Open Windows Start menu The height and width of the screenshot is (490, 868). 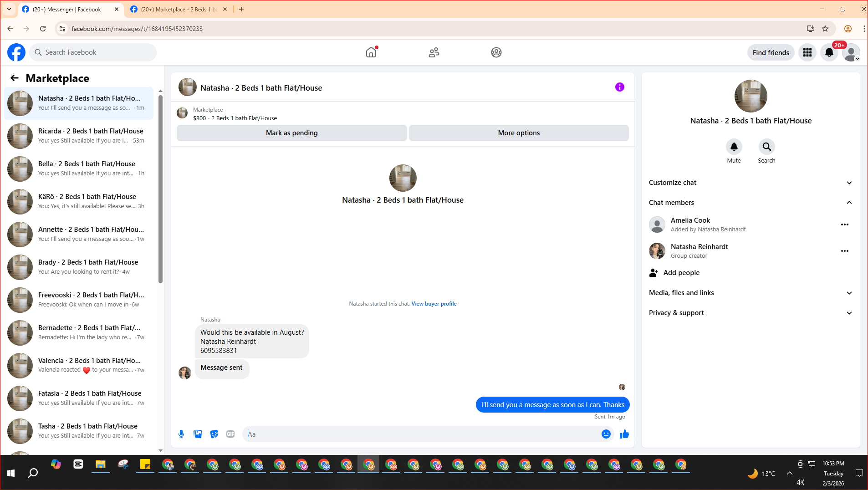point(11,473)
